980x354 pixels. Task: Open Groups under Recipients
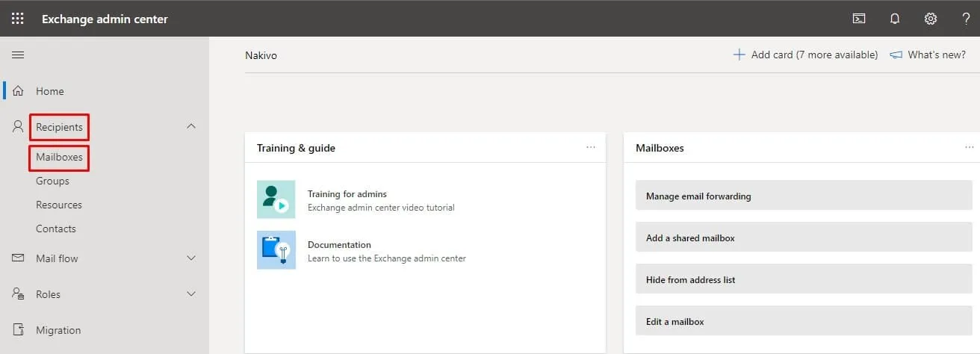[52, 181]
